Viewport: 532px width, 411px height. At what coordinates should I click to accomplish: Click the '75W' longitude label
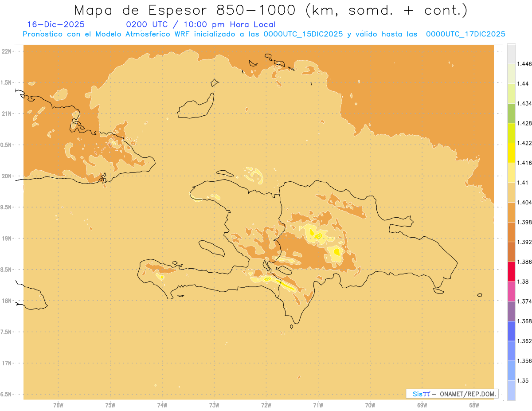point(110,405)
